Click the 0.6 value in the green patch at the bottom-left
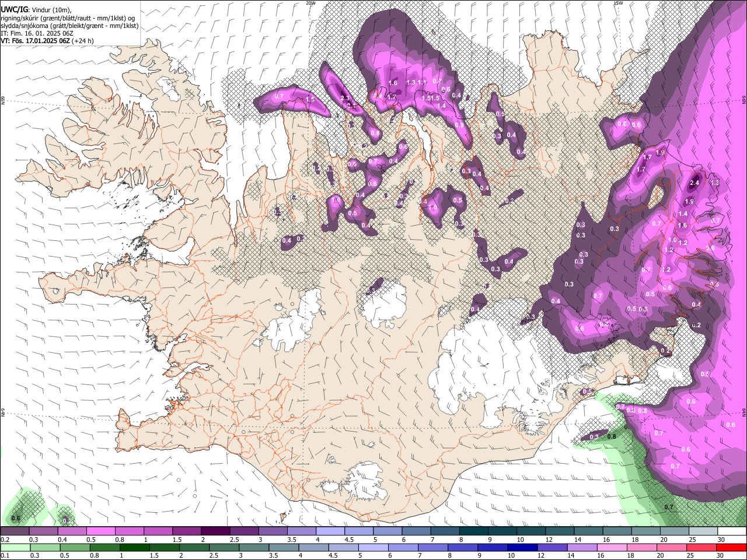 tap(16, 518)
